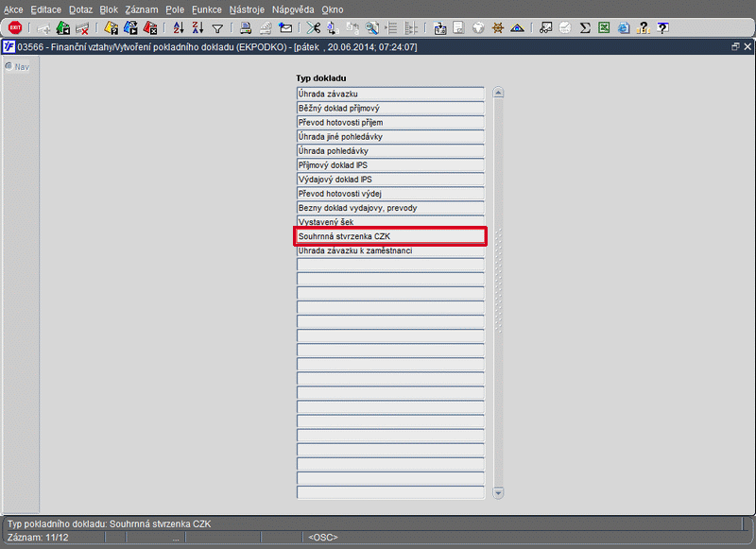The image size is (756, 549).
Task: Click the chart with glasses icon
Action: point(545,28)
